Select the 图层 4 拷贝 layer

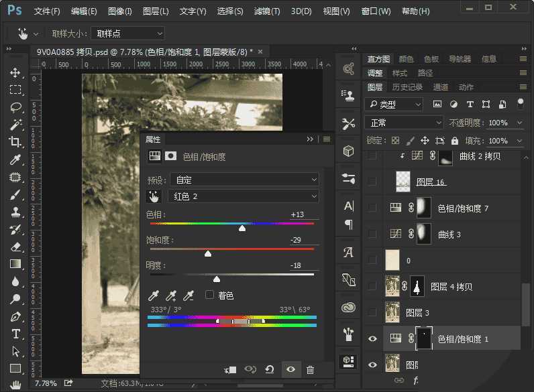[451, 286]
